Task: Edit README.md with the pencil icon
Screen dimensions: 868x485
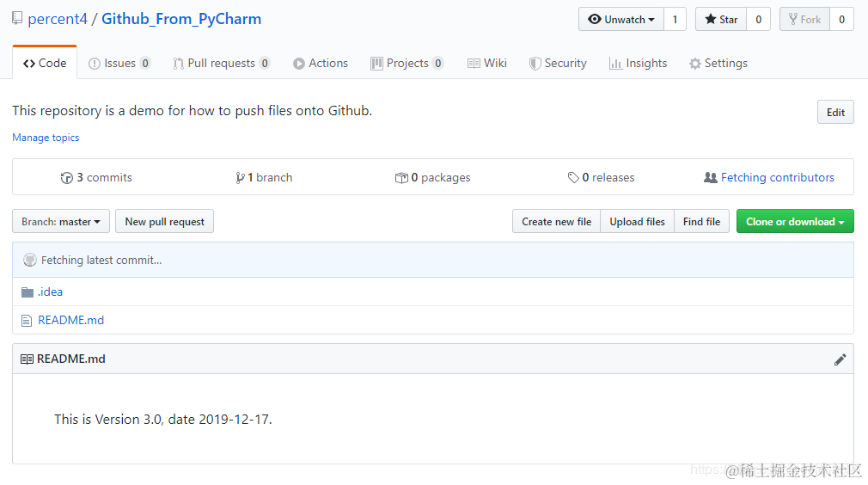Action: 840,359
